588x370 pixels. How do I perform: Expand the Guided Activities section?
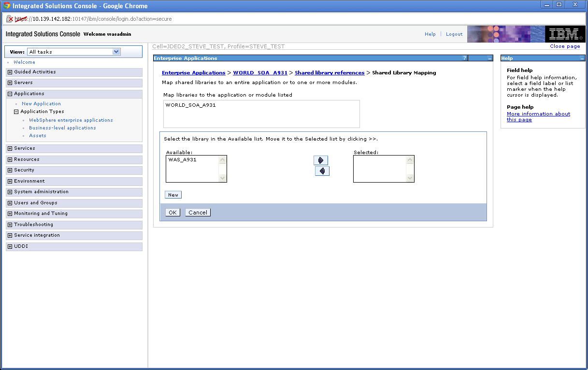[x=10, y=72]
